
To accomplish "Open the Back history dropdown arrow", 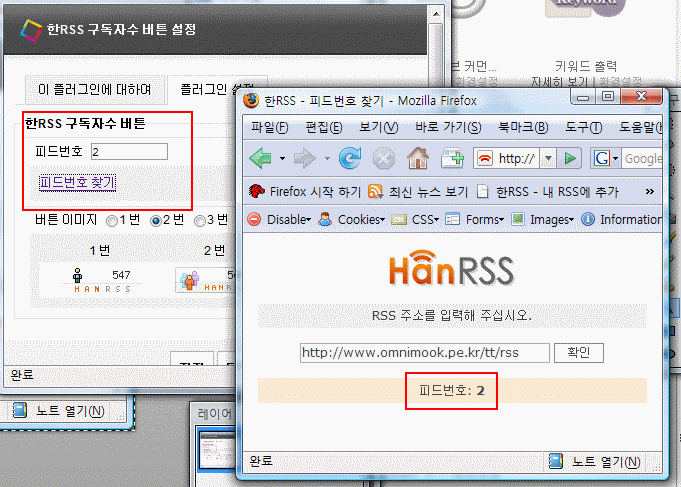I will [x=282, y=159].
